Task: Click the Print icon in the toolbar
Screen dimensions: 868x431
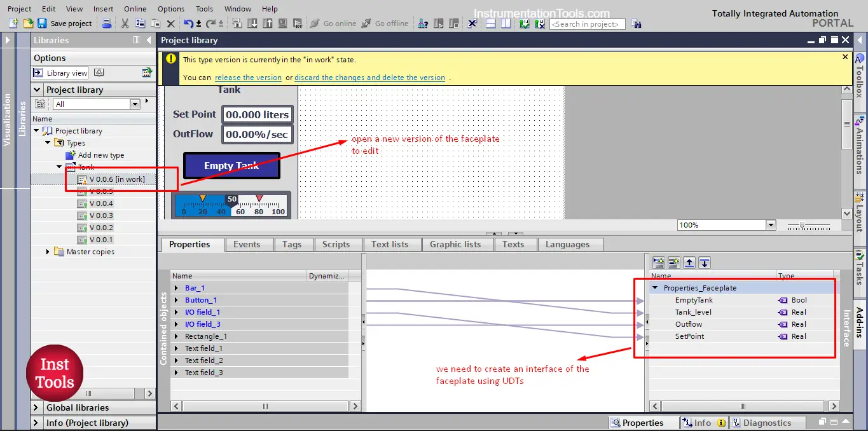Action: (107, 24)
